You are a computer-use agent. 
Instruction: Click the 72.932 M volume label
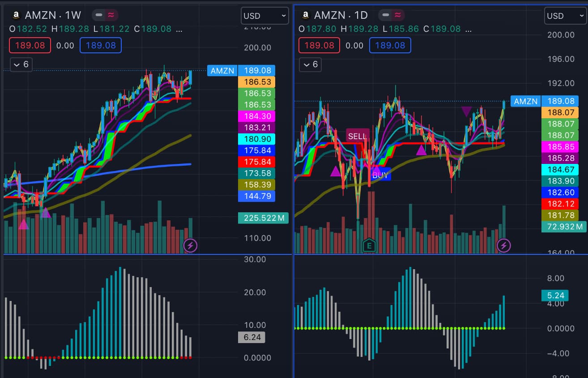pos(564,227)
